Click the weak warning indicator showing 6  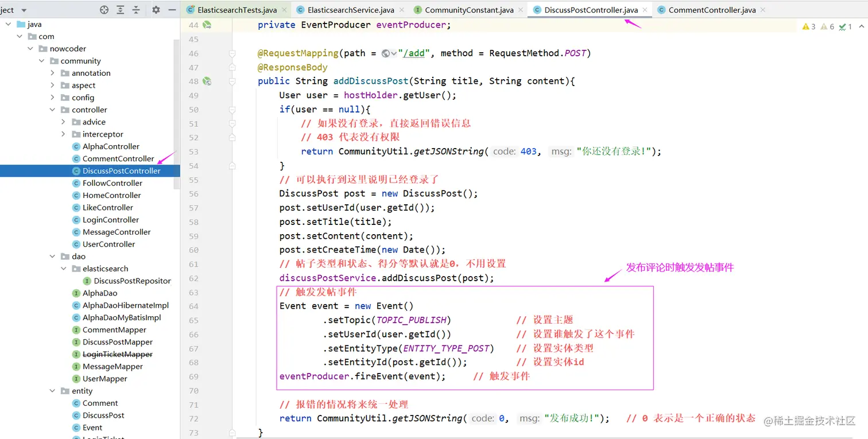click(828, 26)
